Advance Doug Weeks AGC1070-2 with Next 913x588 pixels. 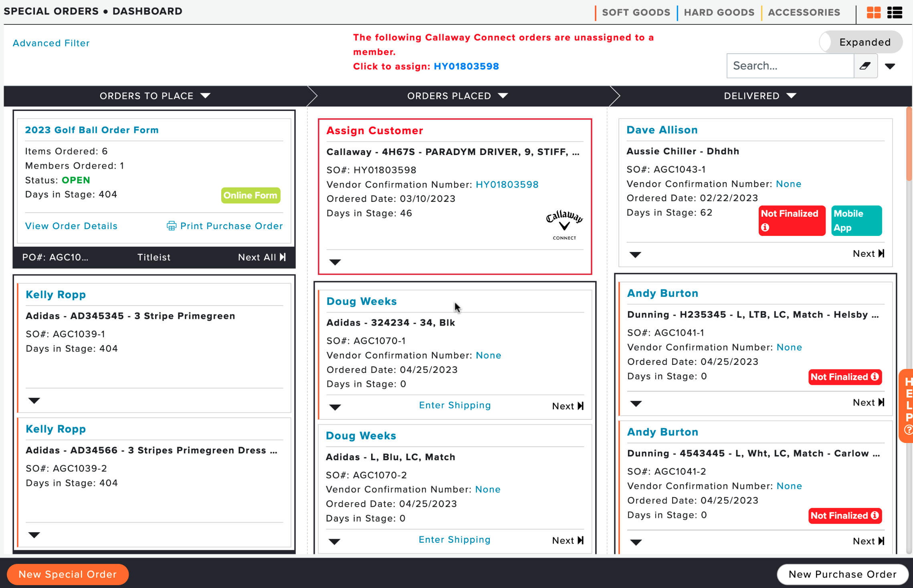click(568, 540)
